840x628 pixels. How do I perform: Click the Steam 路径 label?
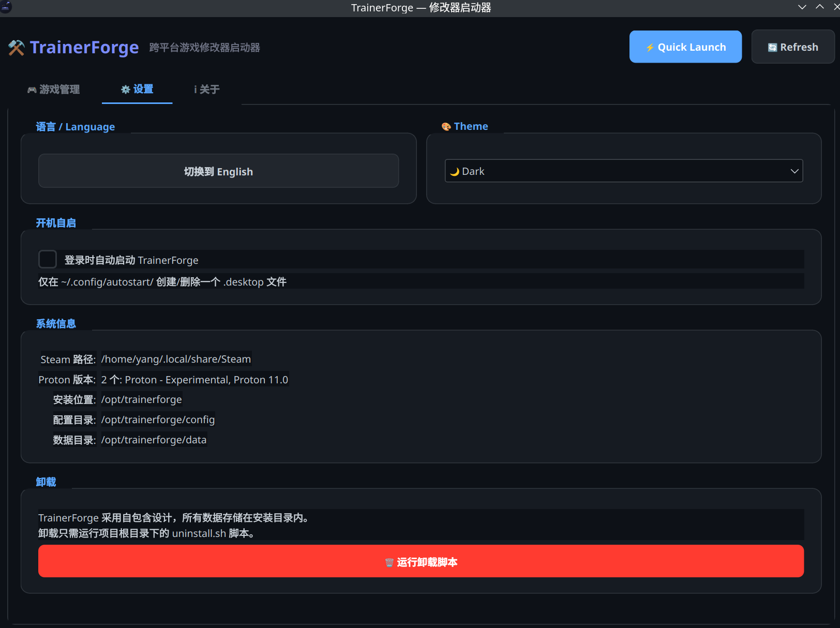[68, 360]
